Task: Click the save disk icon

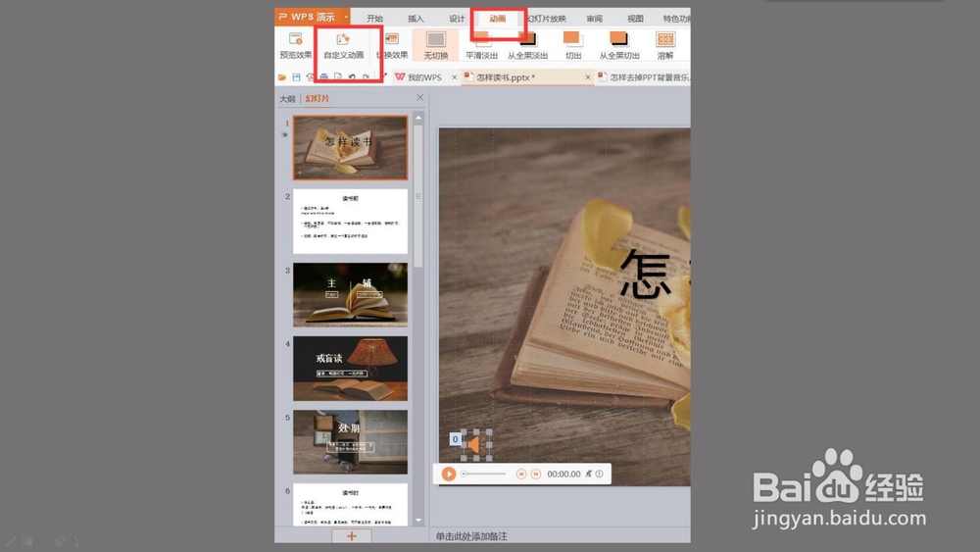Action: pos(296,77)
